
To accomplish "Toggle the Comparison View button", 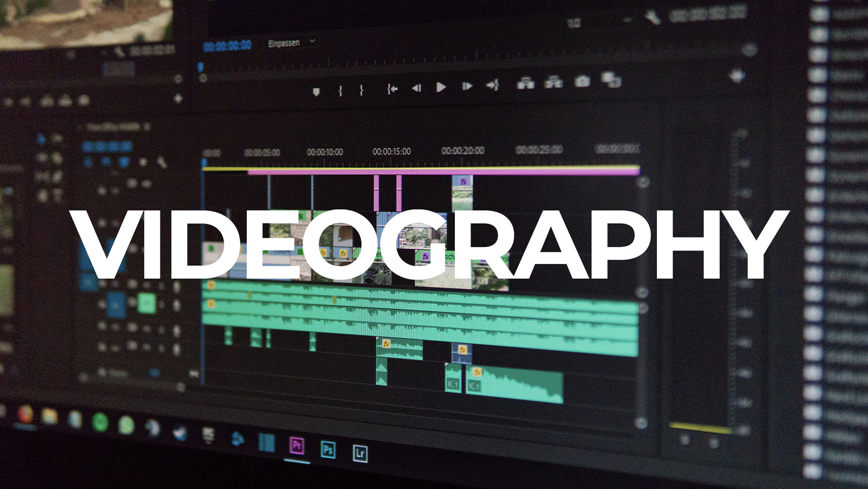I will 611,79.
